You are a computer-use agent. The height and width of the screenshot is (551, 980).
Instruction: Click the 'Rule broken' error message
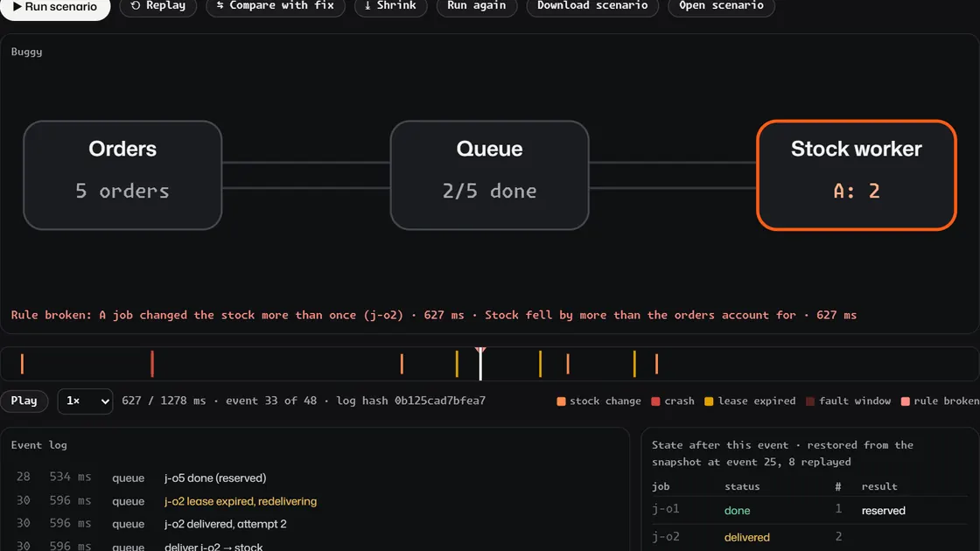point(434,316)
